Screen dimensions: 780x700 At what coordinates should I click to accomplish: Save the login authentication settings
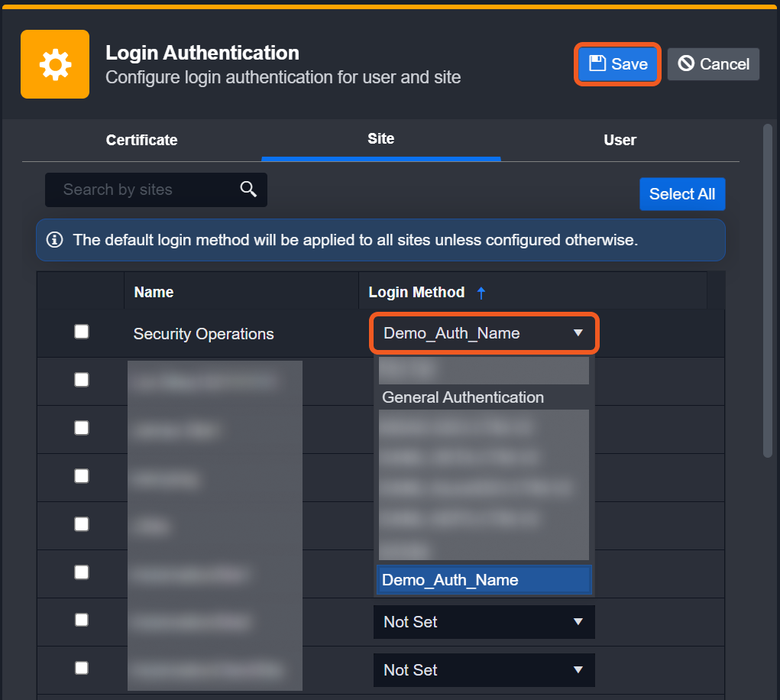617,64
